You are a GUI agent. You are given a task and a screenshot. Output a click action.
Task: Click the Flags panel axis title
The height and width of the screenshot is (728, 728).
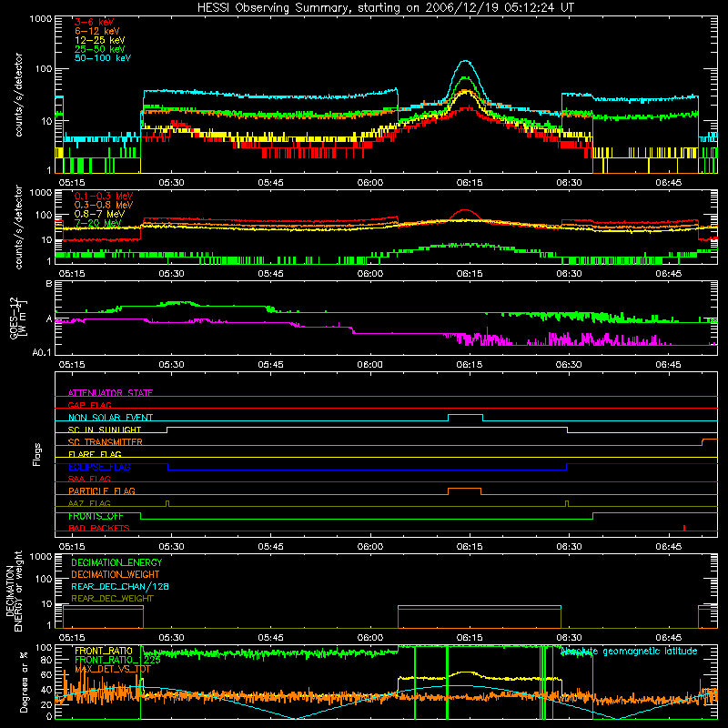(37, 454)
